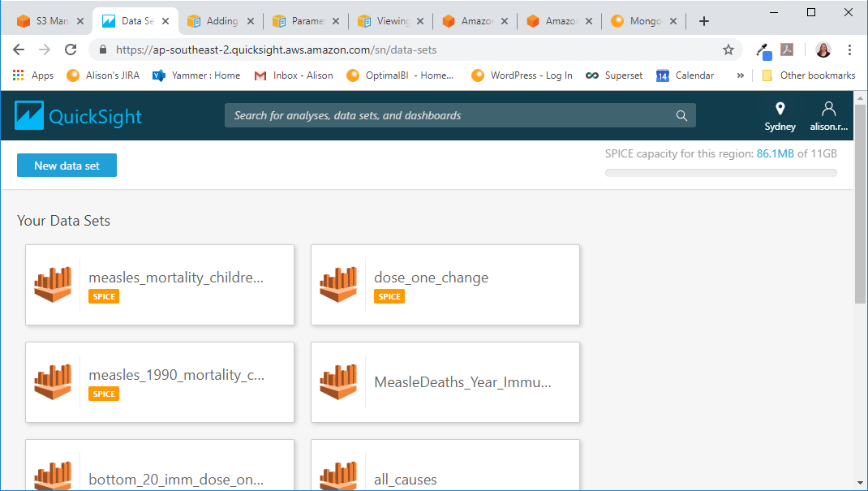The image size is (868, 491).
Task: Click the Your Data Sets heading
Action: click(63, 220)
